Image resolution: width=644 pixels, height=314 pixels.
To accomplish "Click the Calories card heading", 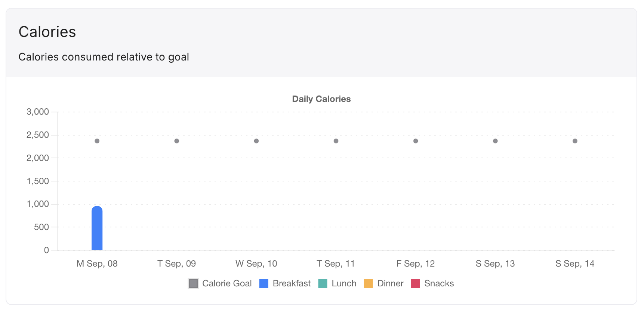I will [x=47, y=32].
